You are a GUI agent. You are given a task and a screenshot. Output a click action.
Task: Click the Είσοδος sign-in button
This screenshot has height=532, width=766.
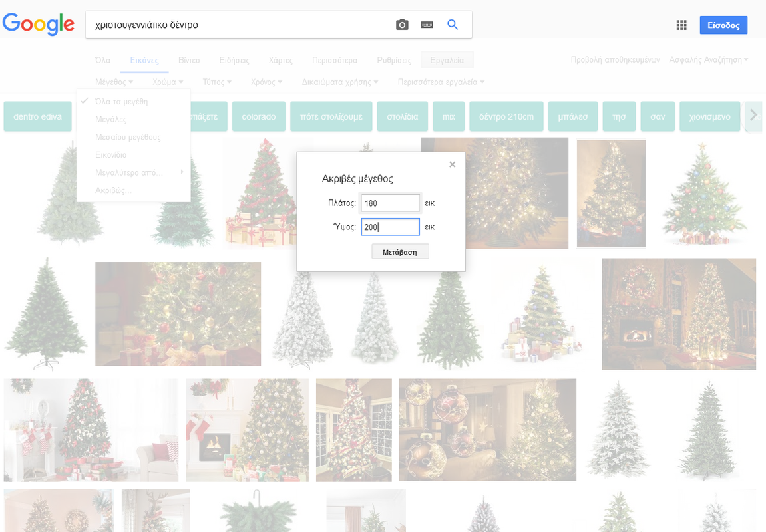(723, 25)
